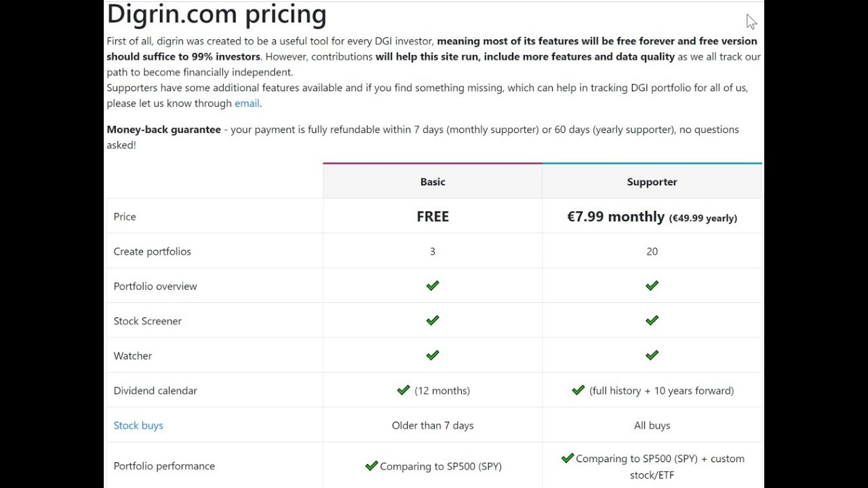Select the Supporter plan column header
This screenshot has height=488, width=868.
652,182
